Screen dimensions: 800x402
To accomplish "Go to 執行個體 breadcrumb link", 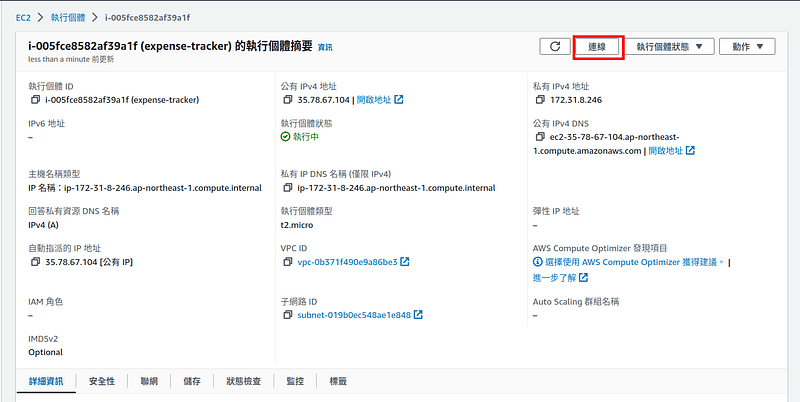I will click(x=68, y=17).
